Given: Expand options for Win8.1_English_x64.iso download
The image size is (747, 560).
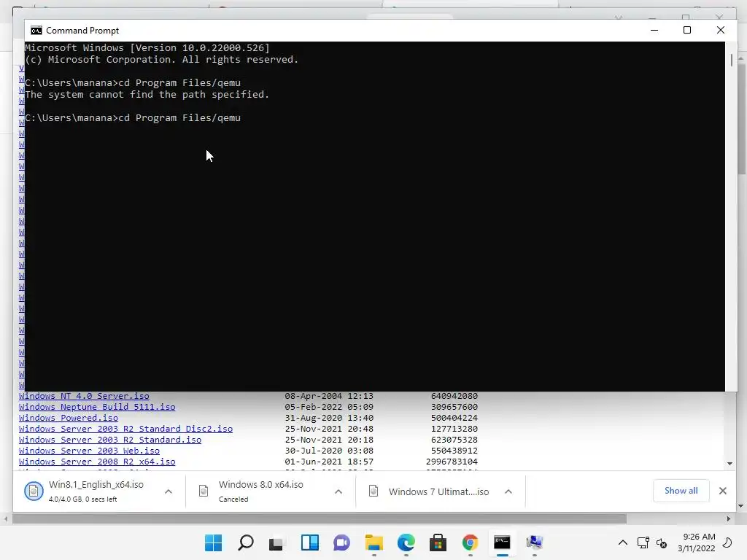Looking at the screenshot, I should (169, 491).
